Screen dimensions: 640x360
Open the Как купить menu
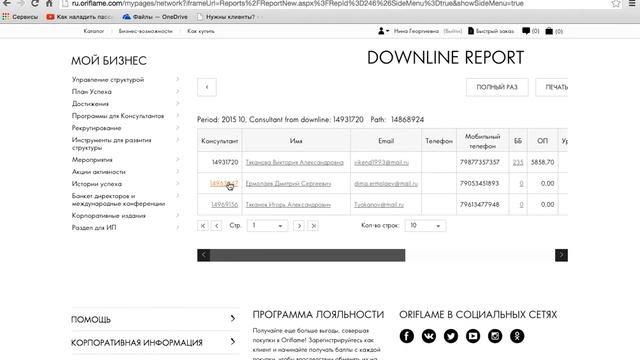[x=201, y=31]
